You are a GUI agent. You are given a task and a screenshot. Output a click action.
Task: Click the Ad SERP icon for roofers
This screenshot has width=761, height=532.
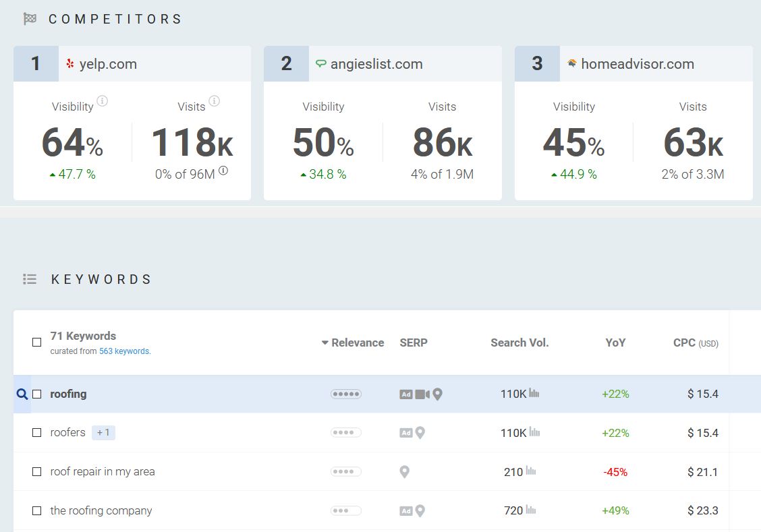[x=406, y=433]
